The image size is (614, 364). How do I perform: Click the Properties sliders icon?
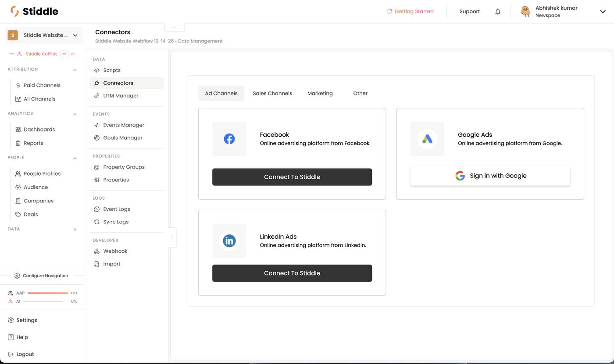click(x=97, y=180)
